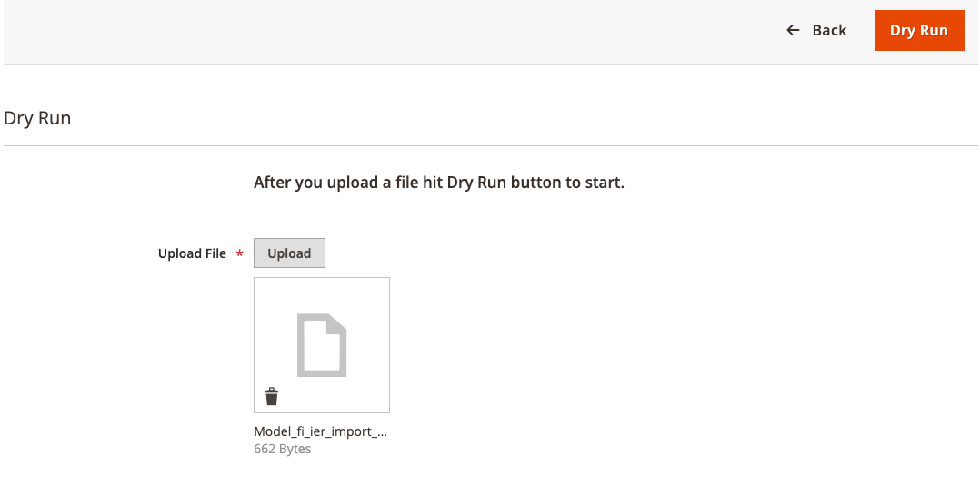This screenshot has width=980, height=486.
Task: Click the red required asterisk
Action: [239, 253]
